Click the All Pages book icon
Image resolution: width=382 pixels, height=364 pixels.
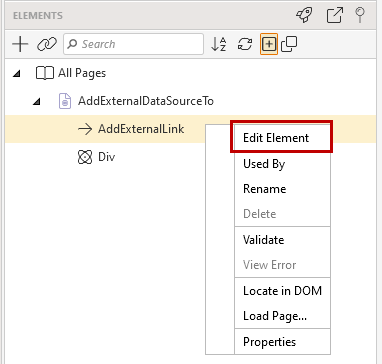[45, 73]
